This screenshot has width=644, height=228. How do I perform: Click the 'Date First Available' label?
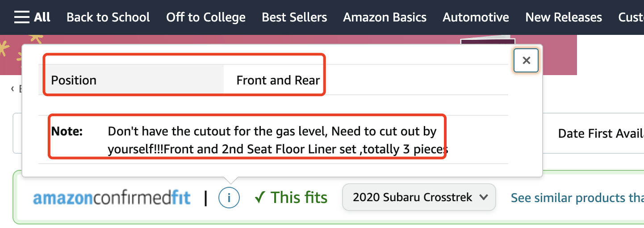point(601,133)
